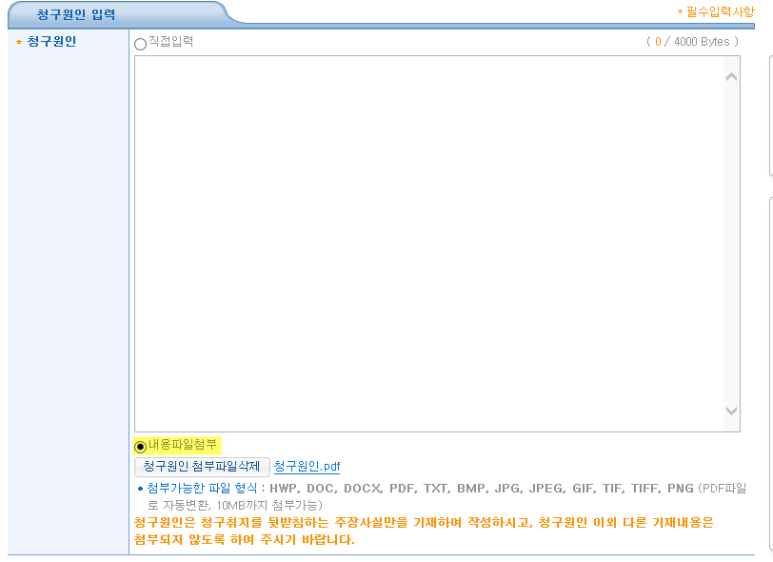Click the 첨부가능한 파일 형식 note
The width and height of the screenshot is (773, 562).
[442, 496]
